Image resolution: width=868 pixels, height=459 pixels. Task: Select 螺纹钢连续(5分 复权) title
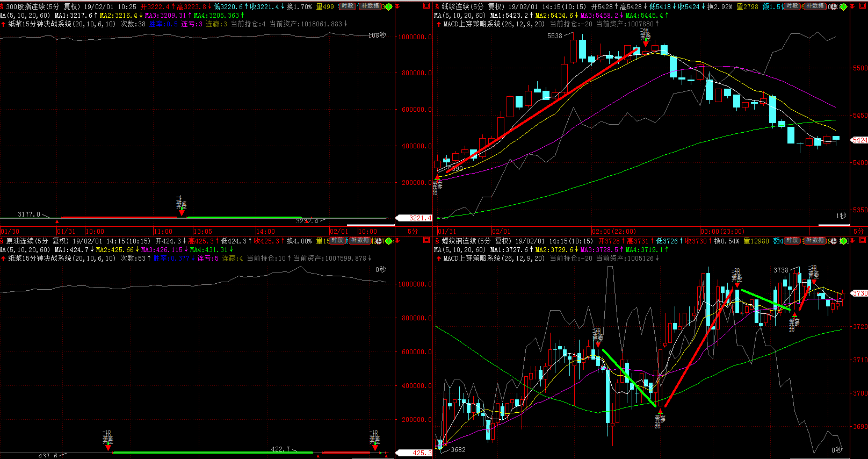(x=476, y=241)
